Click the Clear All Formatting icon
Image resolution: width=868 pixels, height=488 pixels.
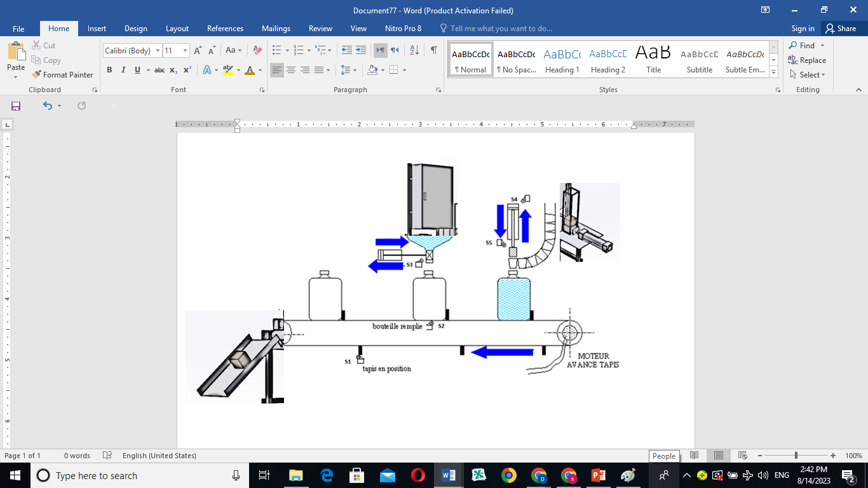coord(257,50)
